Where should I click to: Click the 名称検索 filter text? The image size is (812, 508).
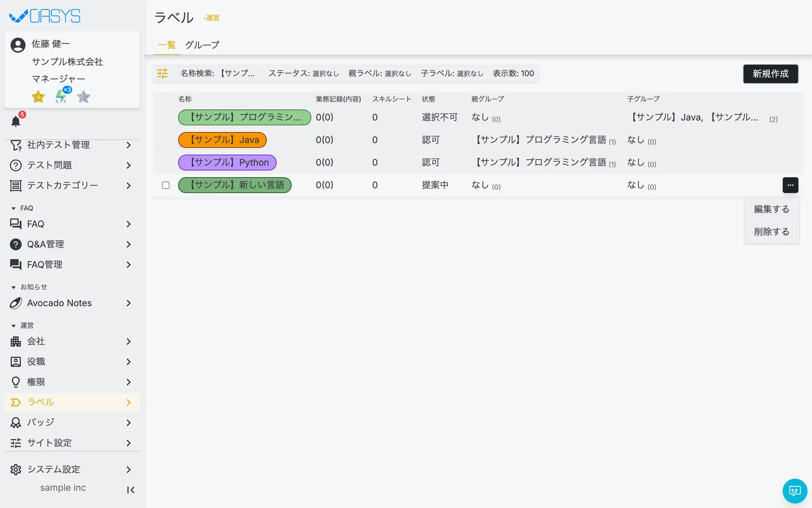(218, 73)
